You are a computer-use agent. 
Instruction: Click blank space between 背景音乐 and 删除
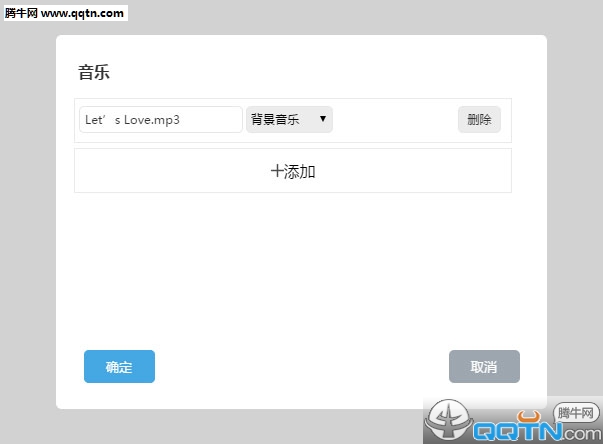(x=395, y=120)
